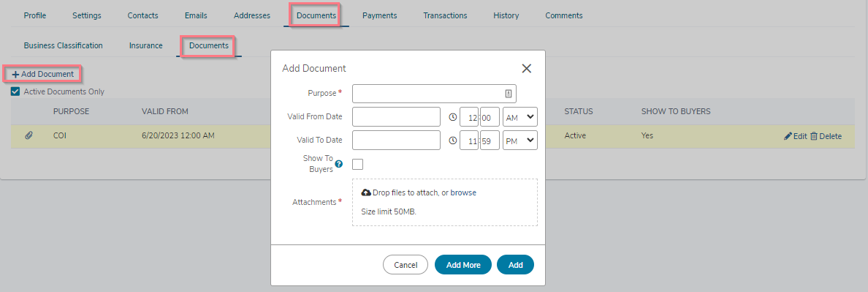
Task: Delete the COI document row
Action: (x=826, y=136)
